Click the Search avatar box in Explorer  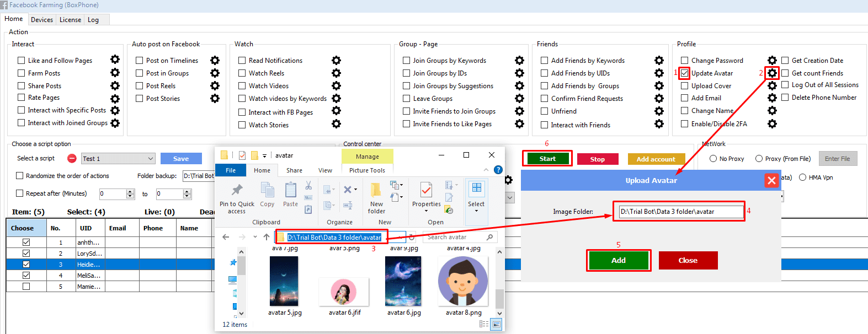coord(460,237)
